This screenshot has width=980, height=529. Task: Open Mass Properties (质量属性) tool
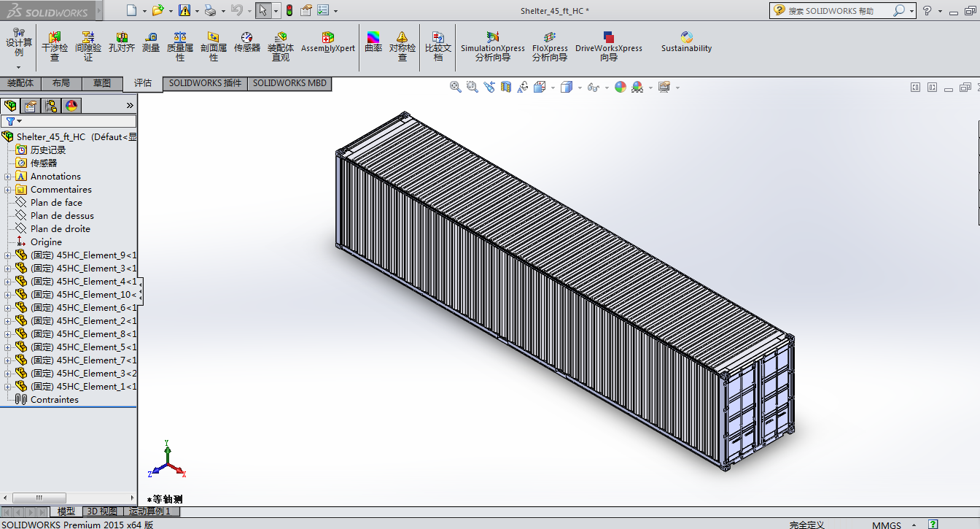point(180,47)
